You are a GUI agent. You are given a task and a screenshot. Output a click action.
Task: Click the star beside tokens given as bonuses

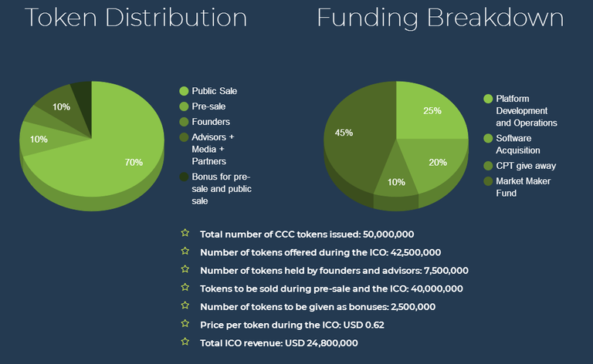point(185,305)
